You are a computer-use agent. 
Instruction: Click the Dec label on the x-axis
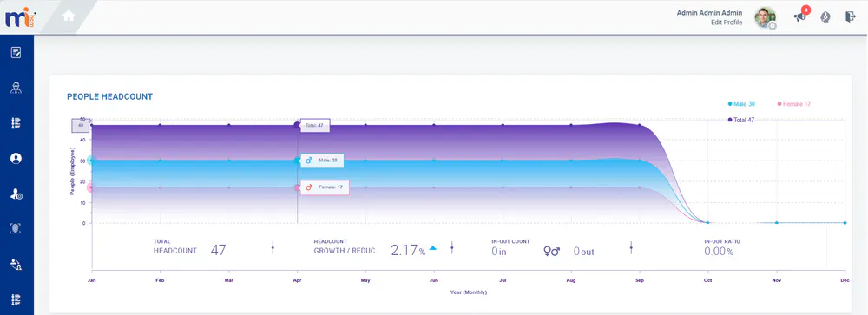pyautogui.click(x=845, y=280)
